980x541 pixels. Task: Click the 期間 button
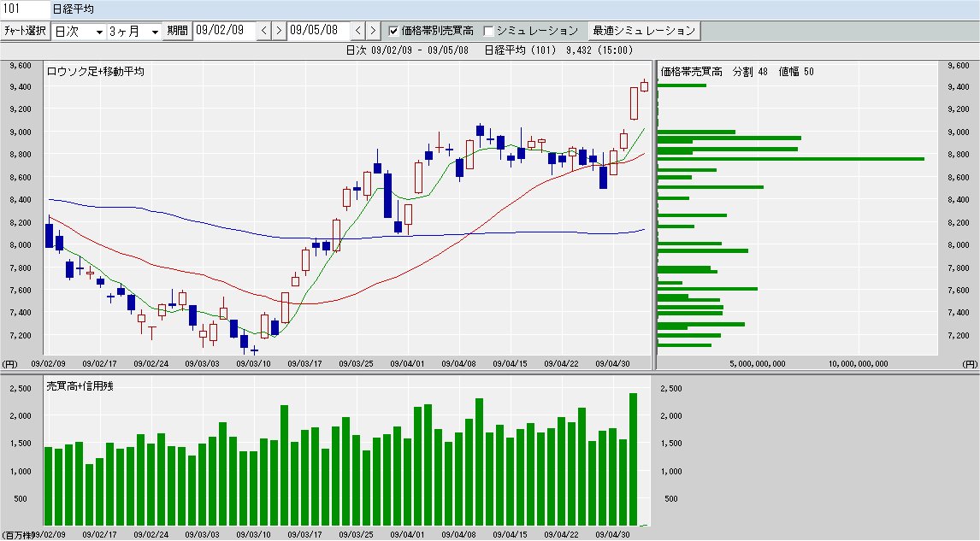coord(178,31)
